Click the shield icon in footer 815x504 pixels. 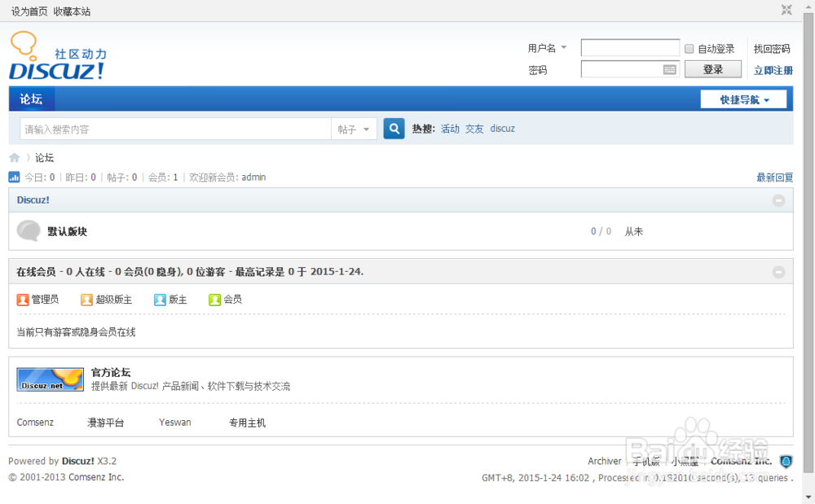coord(786,462)
